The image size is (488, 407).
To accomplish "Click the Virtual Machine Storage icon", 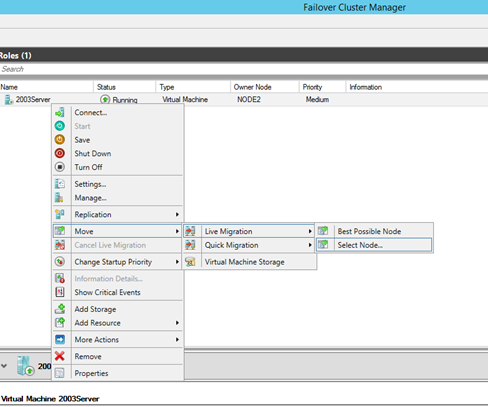I will [x=190, y=262].
